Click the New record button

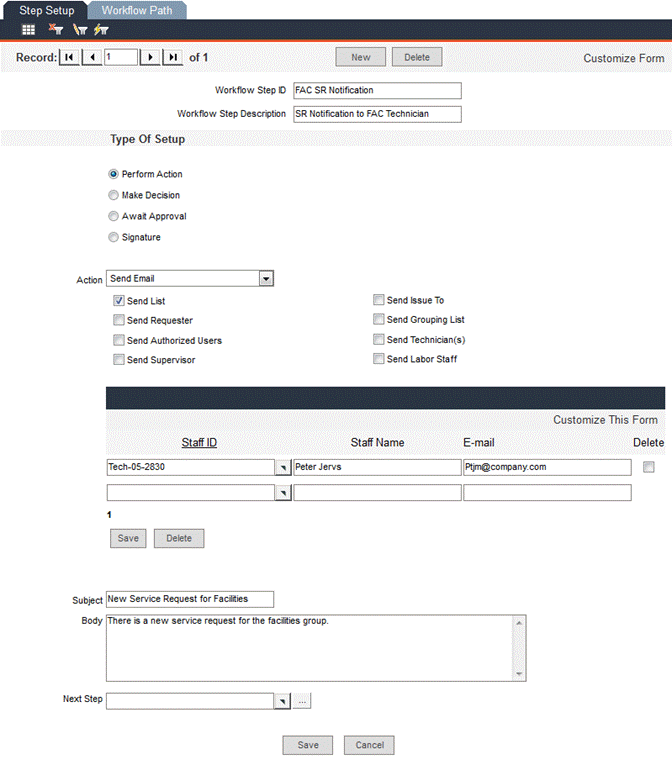coord(361,57)
